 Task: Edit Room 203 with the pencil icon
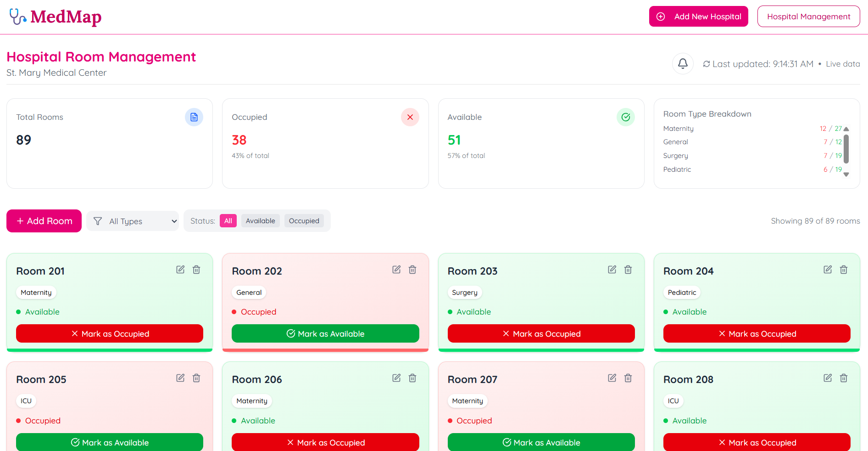coord(612,270)
